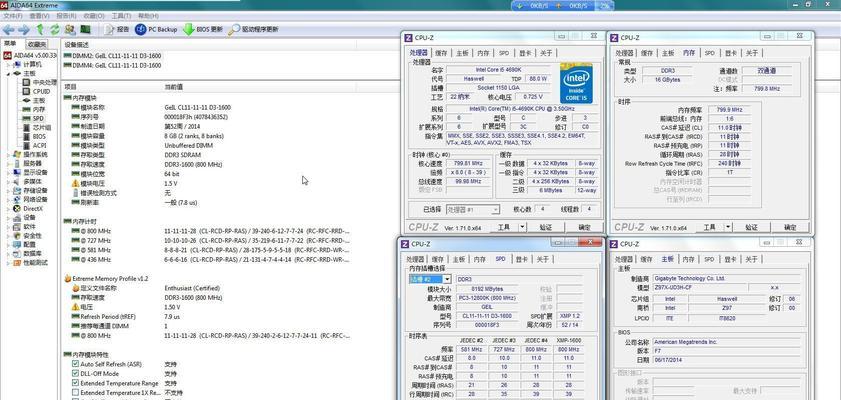Toggle Extended Temperature 1X Re... checkbox
This screenshot has height=400, width=841.
(x=75, y=393)
